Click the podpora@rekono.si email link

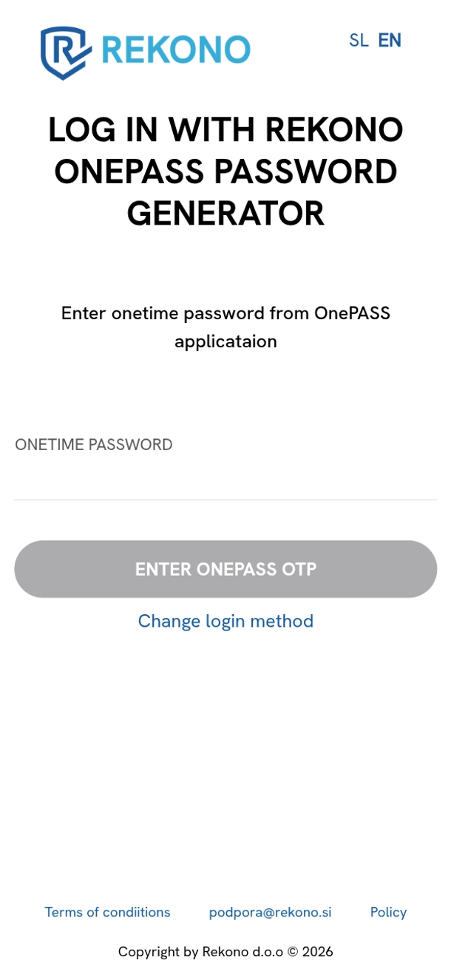coord(270,912)
